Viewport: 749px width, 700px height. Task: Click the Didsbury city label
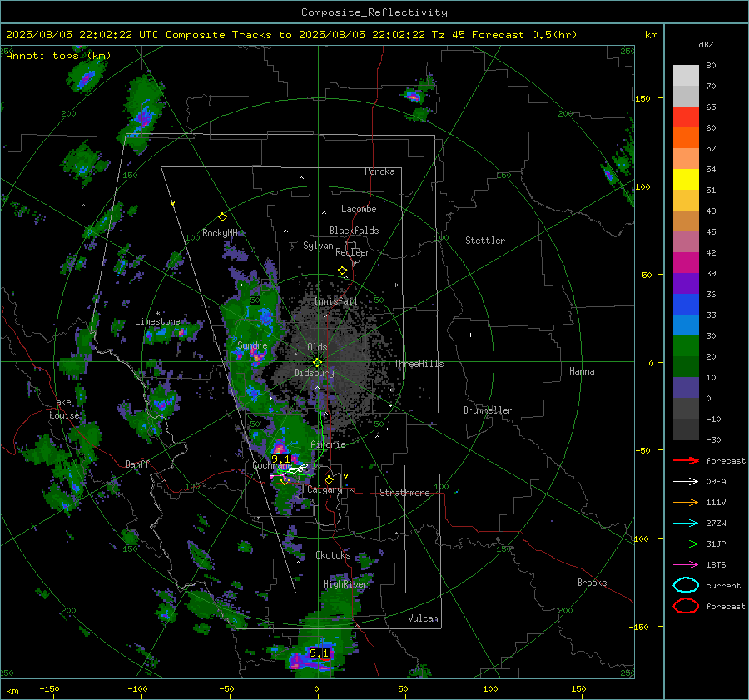pos(314,373)
